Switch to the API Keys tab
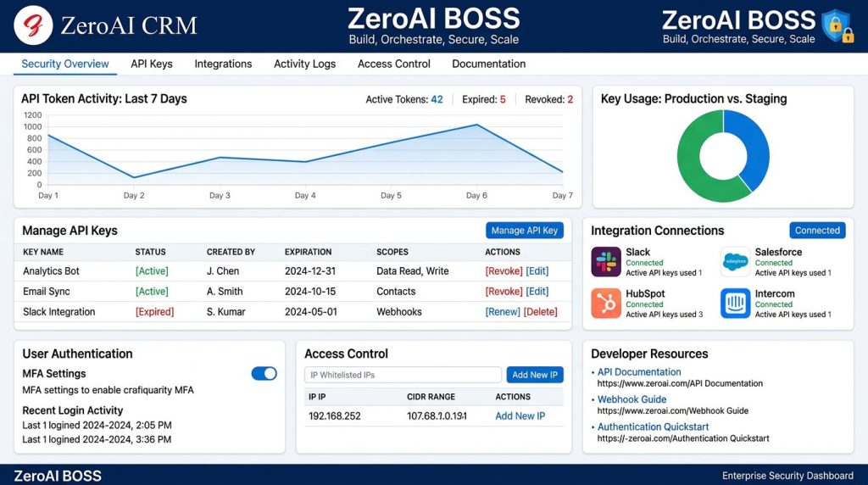Viewport: 868px width, 485px height. [x=152, y=64]
